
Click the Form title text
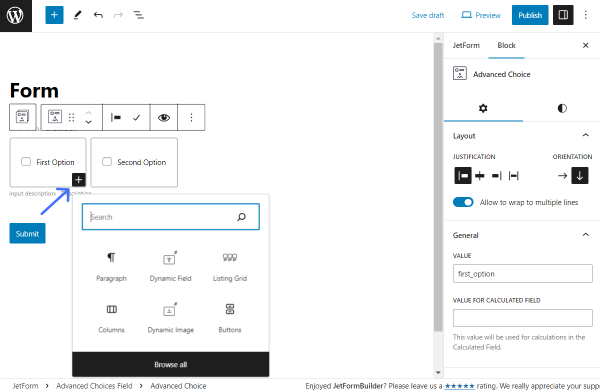coord(34,91)
